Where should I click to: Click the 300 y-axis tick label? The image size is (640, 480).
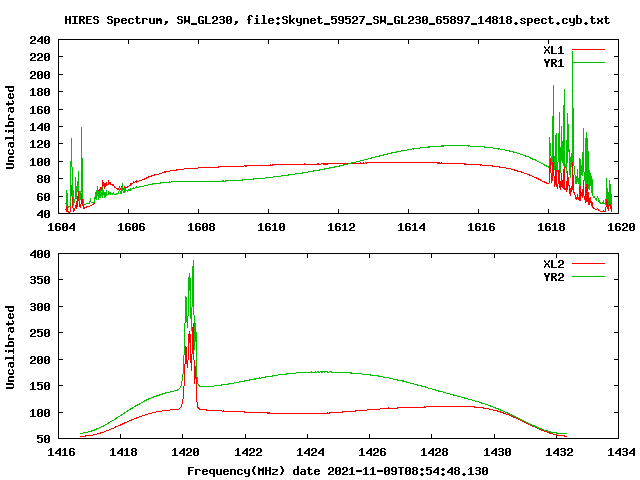click(40, 307)
